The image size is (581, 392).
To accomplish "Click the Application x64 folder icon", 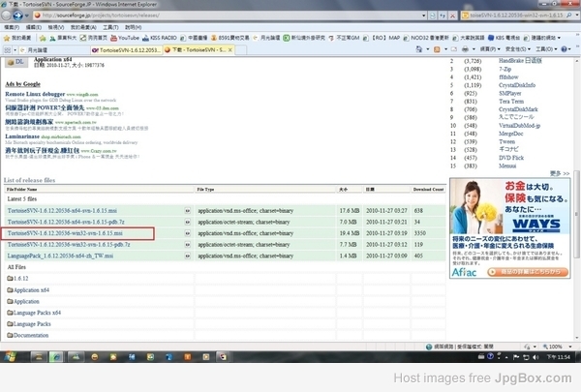I will coord(9,289).
